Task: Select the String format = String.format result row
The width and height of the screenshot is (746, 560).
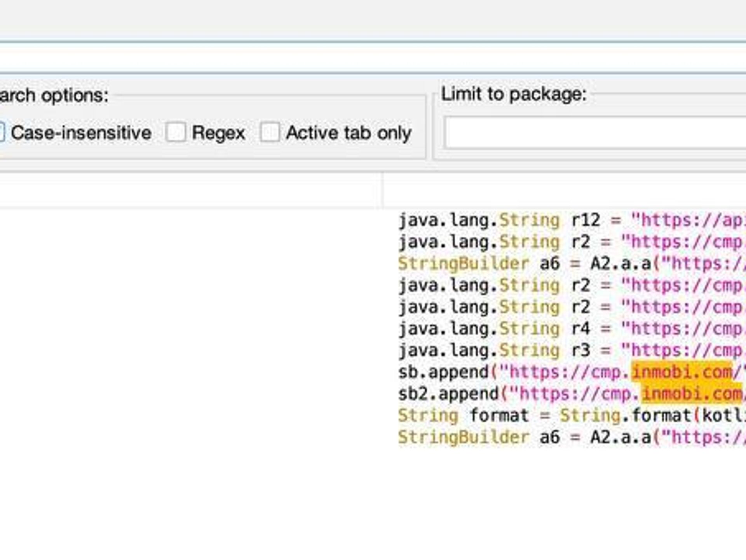Action: pos(572,416)
